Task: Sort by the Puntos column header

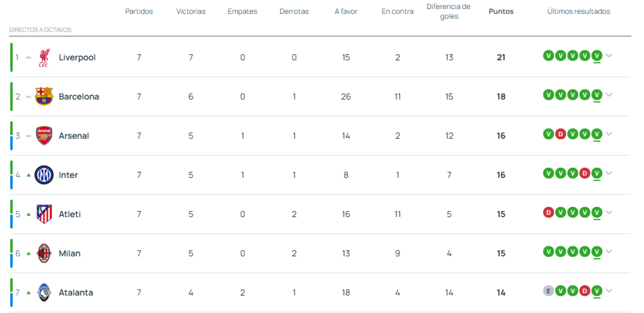Action: point(501,11)
